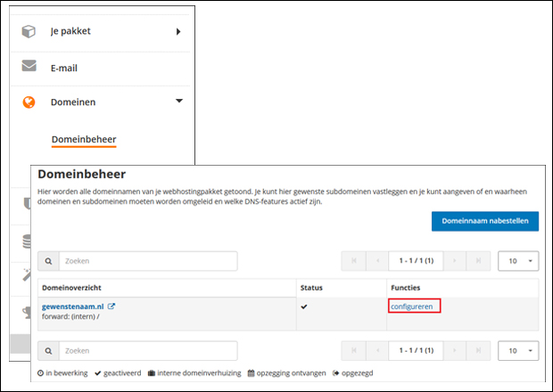Open lower rows-per-page dropdown showing 10
This screenshot has width=553, height=392.
click(x=518, y=350)
